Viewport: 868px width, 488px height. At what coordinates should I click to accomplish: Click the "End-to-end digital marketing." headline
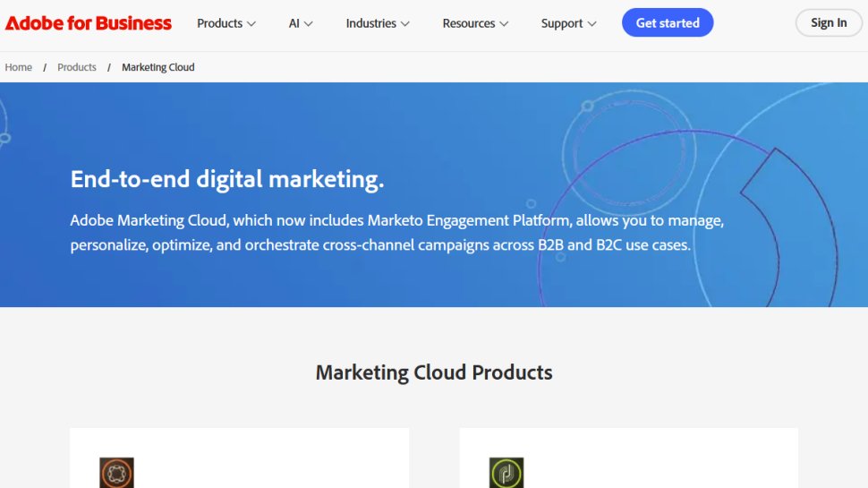pyautogui.click(x=227, y=179)
